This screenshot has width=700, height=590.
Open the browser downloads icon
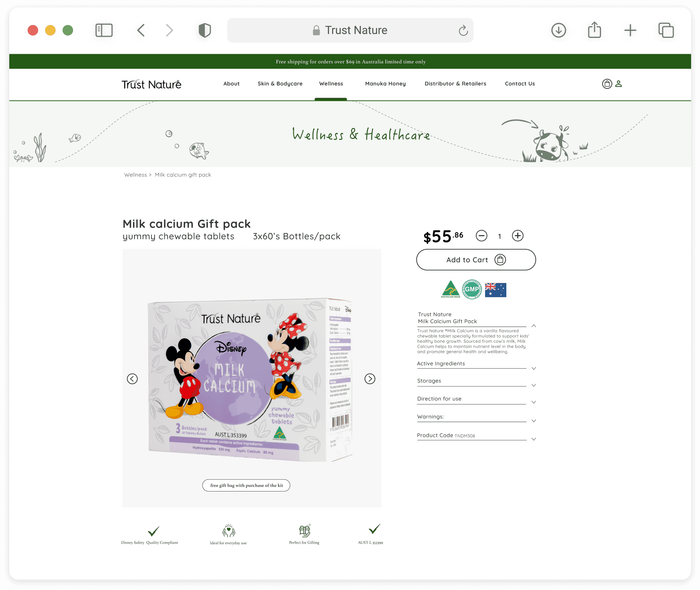click(559, 30)
